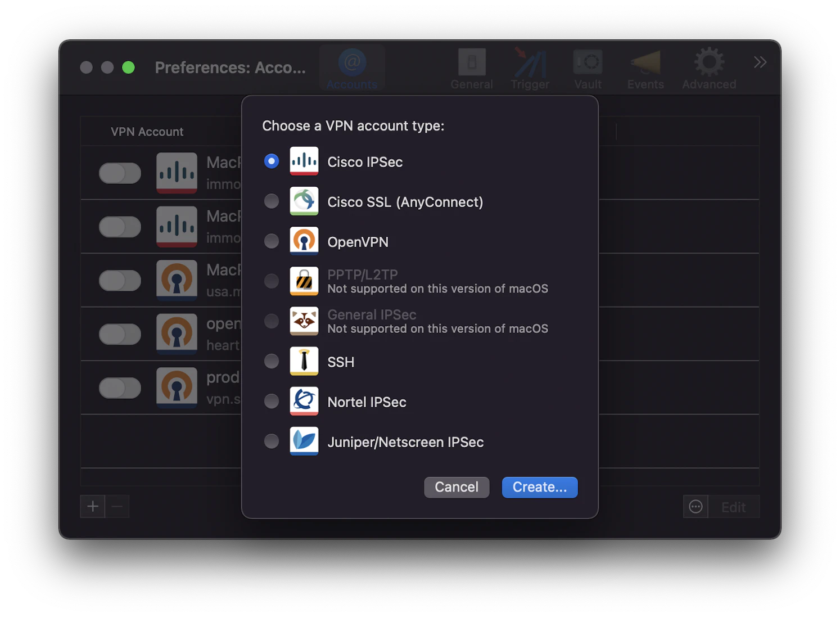Screen dimensions: 840x617
Task: Click the 'Nortel IPSec' label text
Action: (x=367, y=402)
